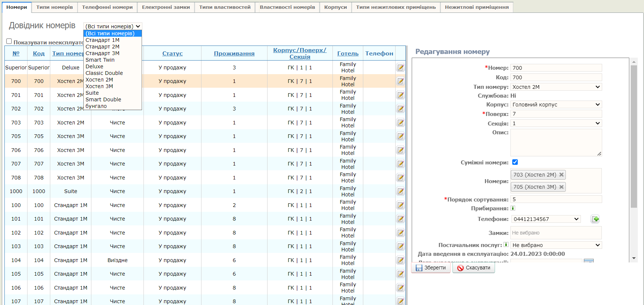Image resolution: width=644 pixels, height=305 pixels.
Task: Open the Типи властивостей tab
Action: pyautogui.click(x=225, y=7)
